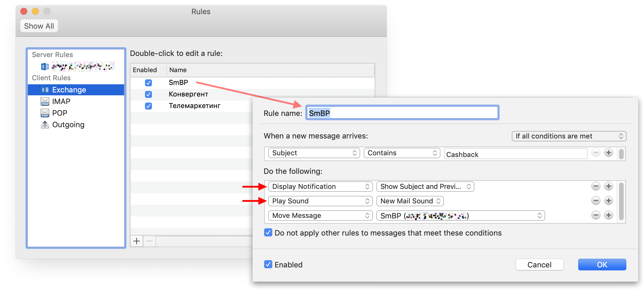The height and width of the screenshot is (290, 644).
Task: Remove the Cashback condition row
Action: 596,152
